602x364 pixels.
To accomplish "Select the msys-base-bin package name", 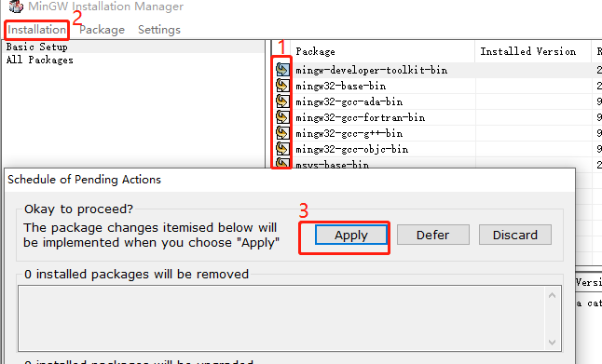I will (x=332, y=164).
